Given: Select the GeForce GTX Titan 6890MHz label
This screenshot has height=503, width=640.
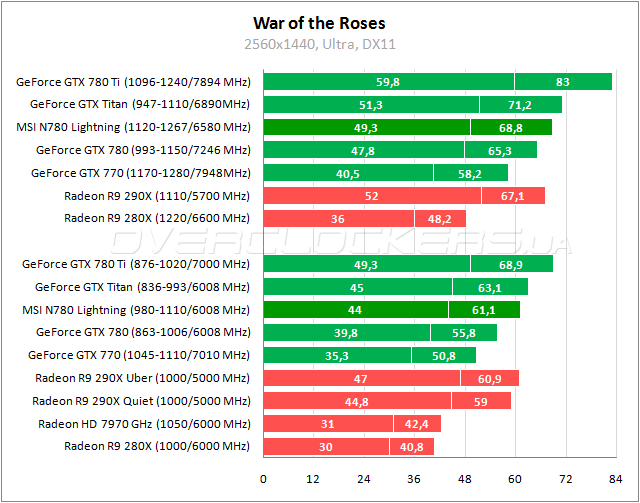Looking at the screenshot, I should (139, 104).
